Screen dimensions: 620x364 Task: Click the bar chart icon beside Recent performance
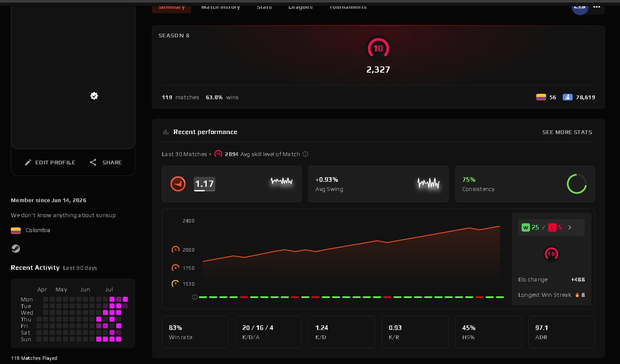[166, 132]
